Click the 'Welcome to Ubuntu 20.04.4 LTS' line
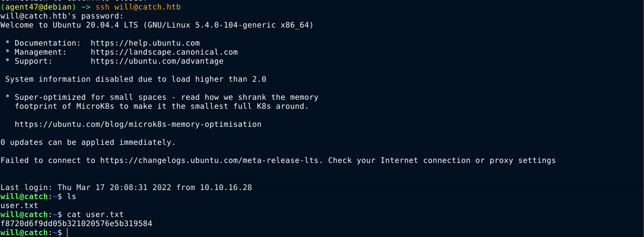The height and width of the screenshot is (237, 644). click(71, 25)
